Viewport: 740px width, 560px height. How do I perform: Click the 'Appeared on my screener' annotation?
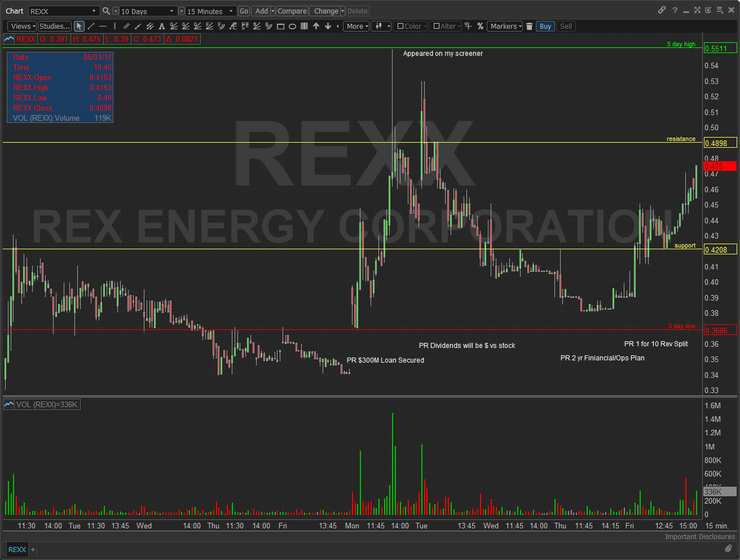click(x=443, y=54)
